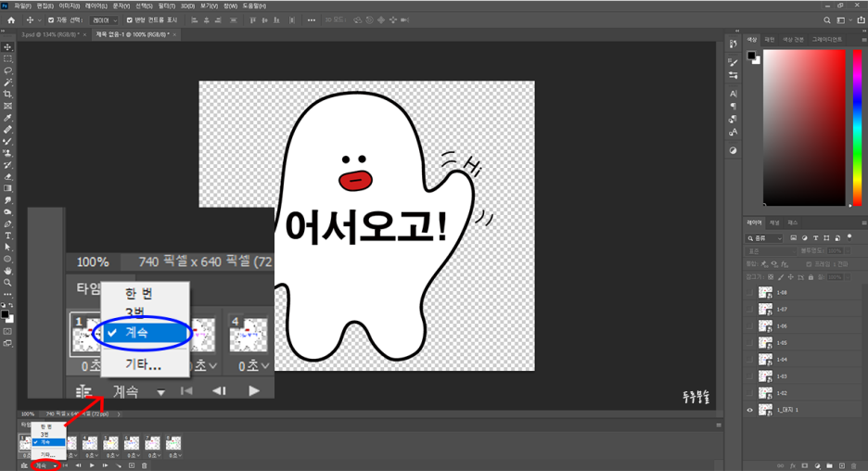Select the Eraser tool
The width and height of the screenshot is (868, 471).
7,177
